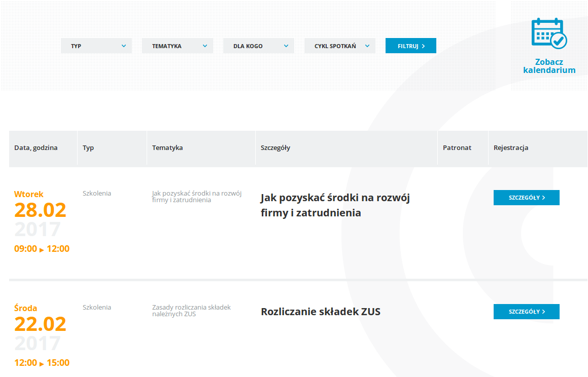The image size is (588, 377).
Task: Click the Zobacz kalendarium link
Action: coord(549,66)
